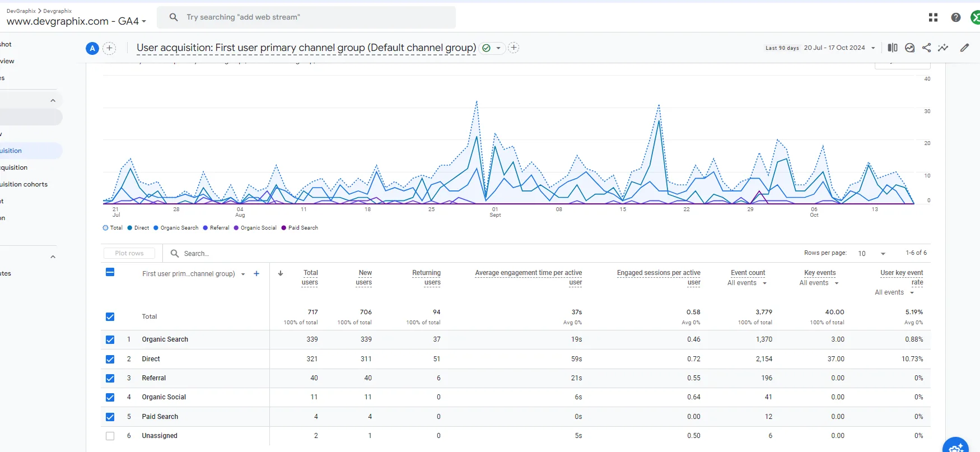980x452 pixels.
Task: Sort by the Total users column header
Action: pos(310,277)
